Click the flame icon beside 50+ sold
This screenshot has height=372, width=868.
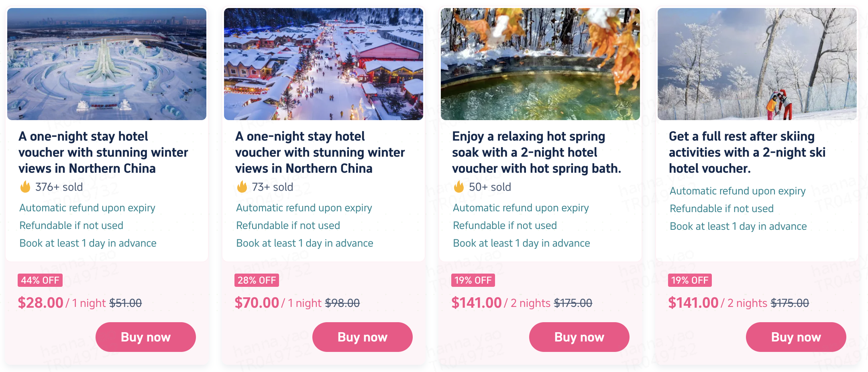tap(459, 187)
